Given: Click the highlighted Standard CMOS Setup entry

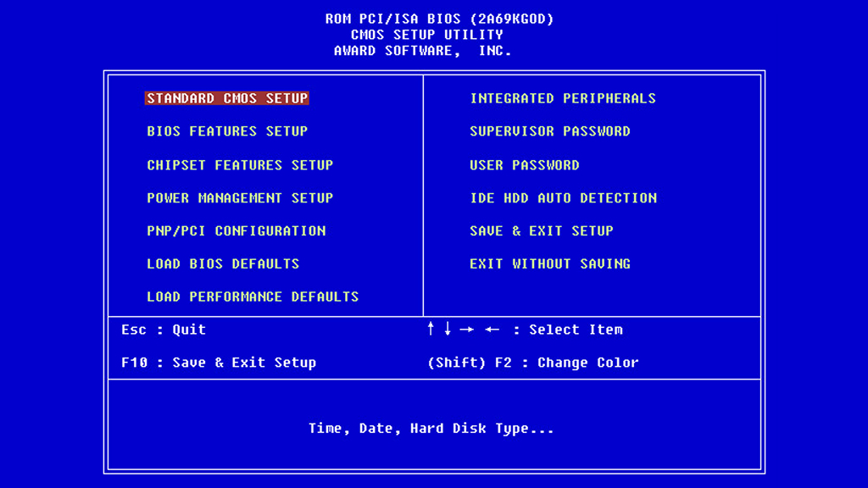Looking at the screenshot, I should click(x=227, y=98).
